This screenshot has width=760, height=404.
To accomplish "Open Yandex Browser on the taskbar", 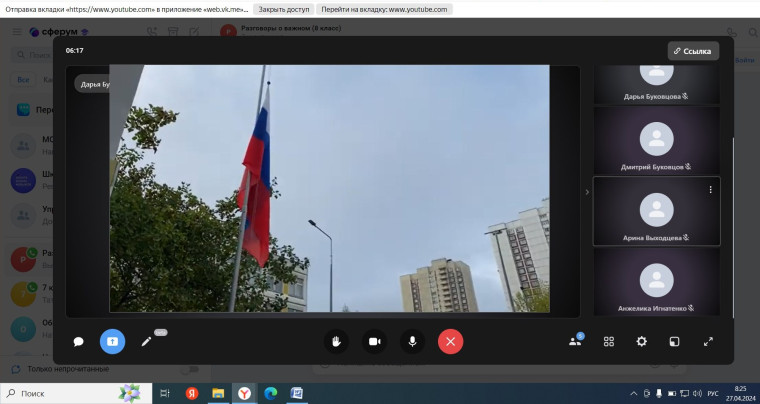I will coord(244,393).
